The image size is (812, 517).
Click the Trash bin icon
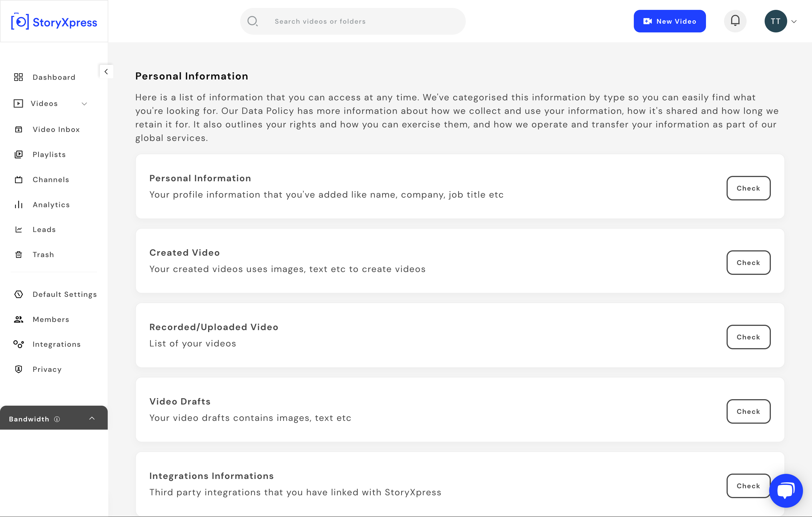[19, 255]
